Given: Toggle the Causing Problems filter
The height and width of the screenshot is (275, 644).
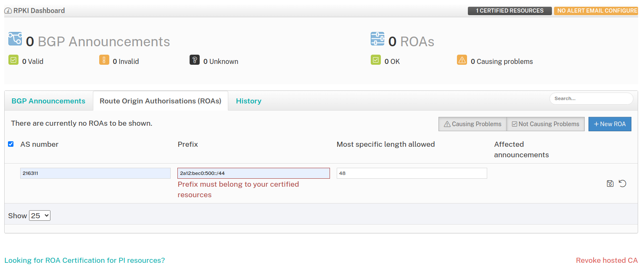Looking at the screenshot, I should tap(472, 124).
